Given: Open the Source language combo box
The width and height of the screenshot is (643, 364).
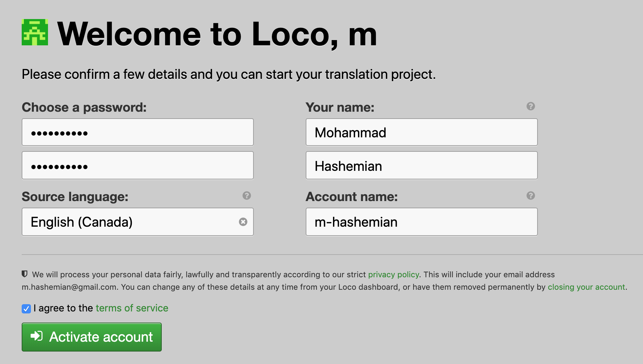Looking at the screenshot, I should (131, 222).
